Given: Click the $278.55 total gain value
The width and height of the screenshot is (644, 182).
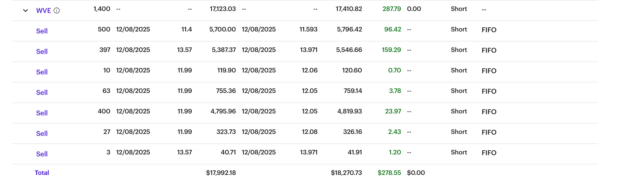Looking at the screenshot, I should point(389,173).
